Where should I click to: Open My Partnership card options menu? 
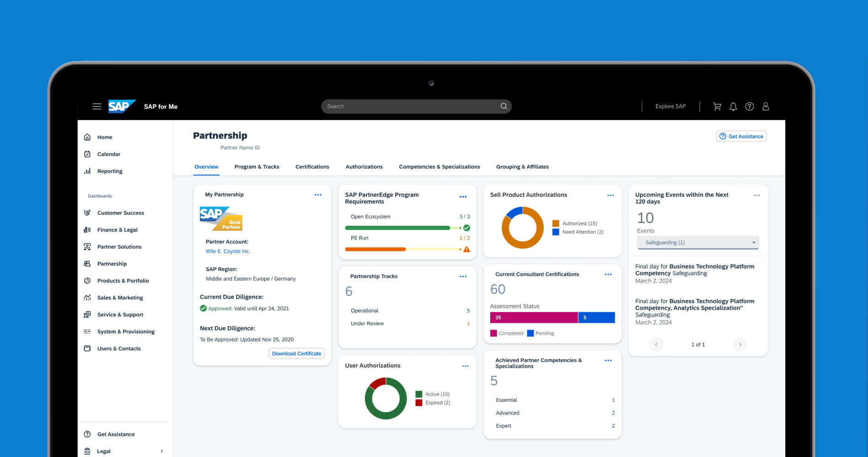pyautogui.click(x=318, y=195)
